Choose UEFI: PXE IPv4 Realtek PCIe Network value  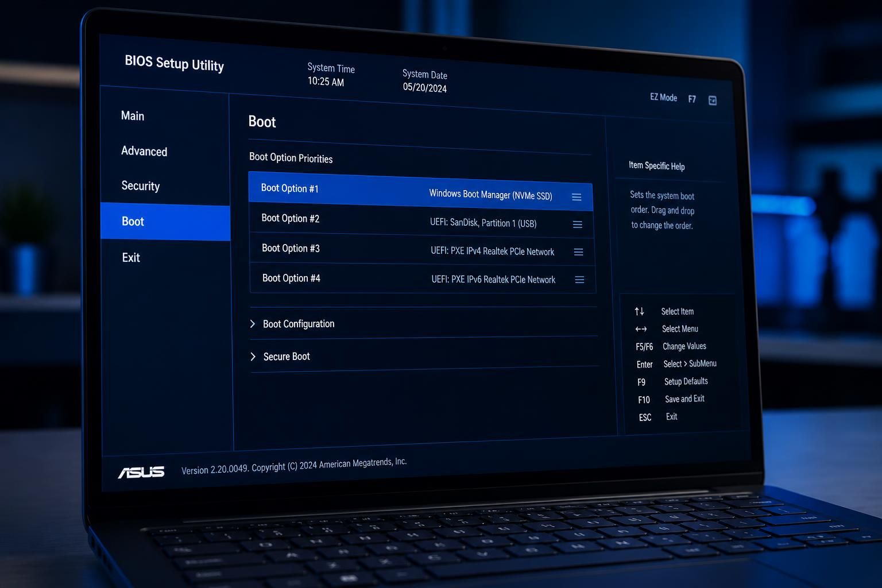point(493,252)
